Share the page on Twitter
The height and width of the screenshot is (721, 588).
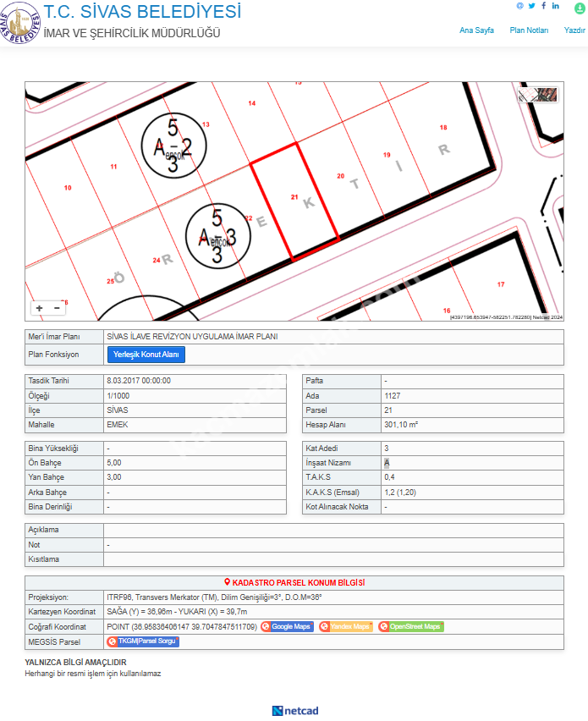[532, 6]
